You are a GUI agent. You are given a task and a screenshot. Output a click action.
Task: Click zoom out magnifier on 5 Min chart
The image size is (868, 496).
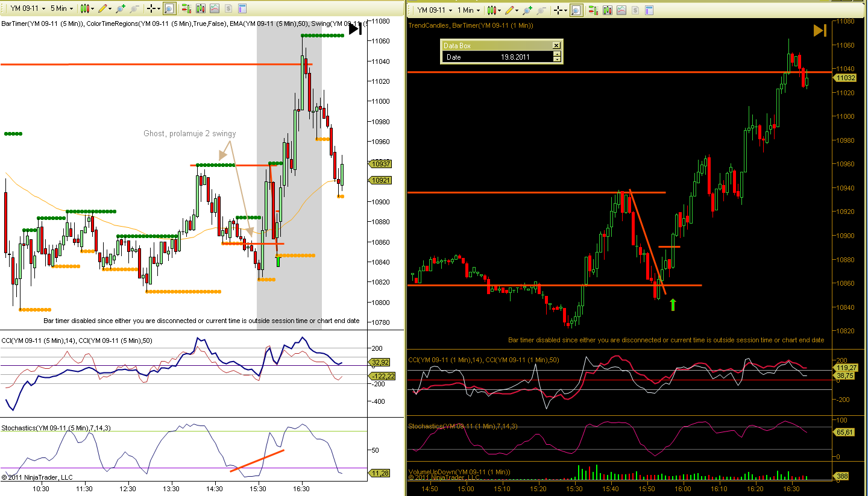[x=134, y=9]
